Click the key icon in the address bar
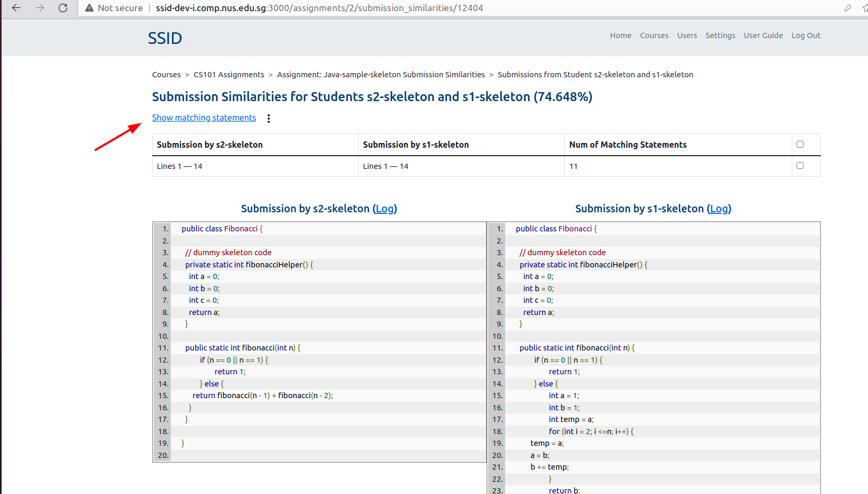This screenshot has width=868, height=494. point(847,8)
